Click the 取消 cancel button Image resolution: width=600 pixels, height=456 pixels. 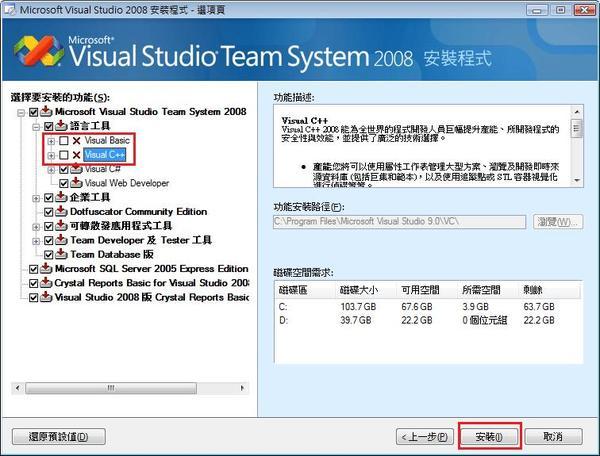tap(554, 436)
